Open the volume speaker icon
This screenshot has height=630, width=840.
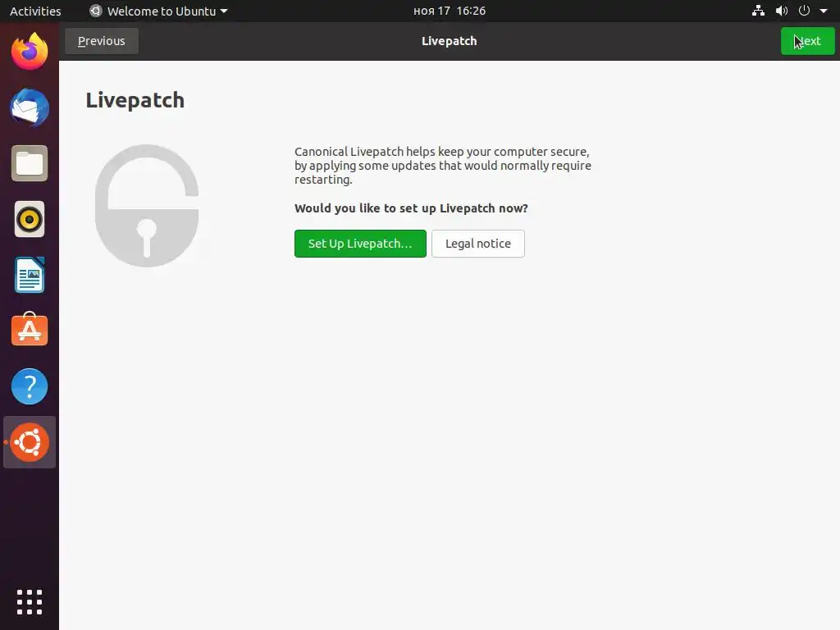click(x=782, y=11)
